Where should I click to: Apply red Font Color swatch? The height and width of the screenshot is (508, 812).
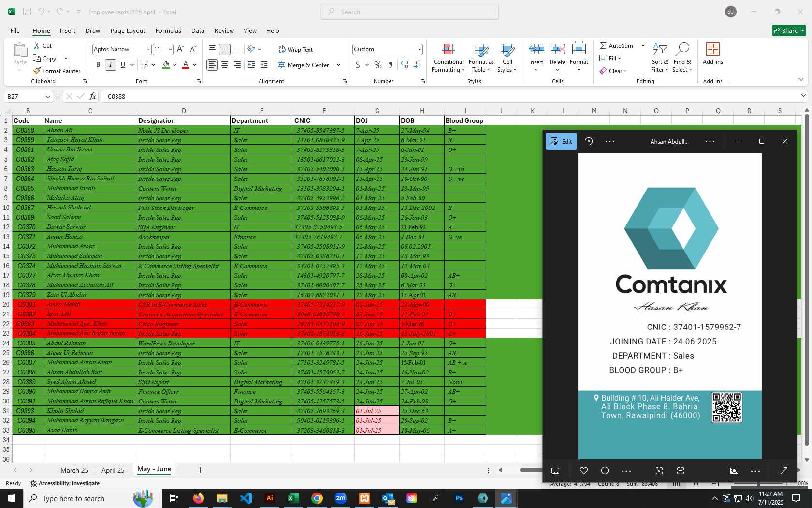click(186, 65)
